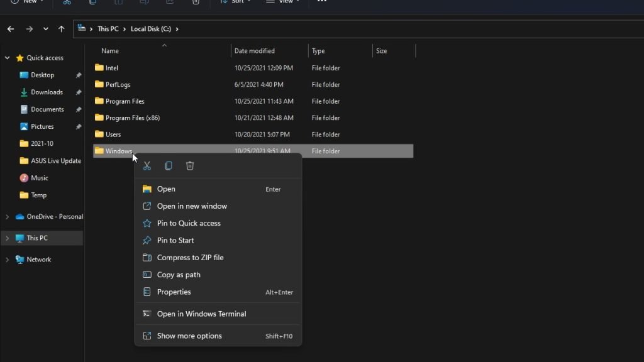Screen dimensions: 644x362
Task: Click the date 10/20/2021 5:07 PM
Action: 262,134
